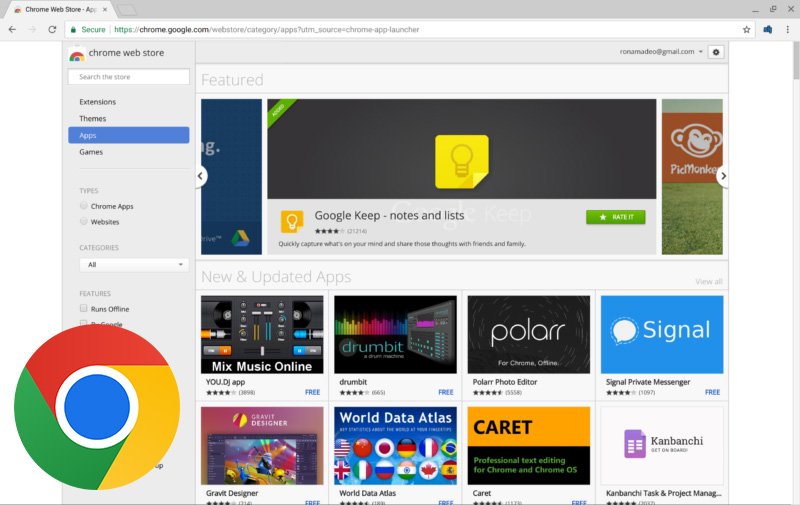Open the Kanbanchi thumbnail

point(662,446)
